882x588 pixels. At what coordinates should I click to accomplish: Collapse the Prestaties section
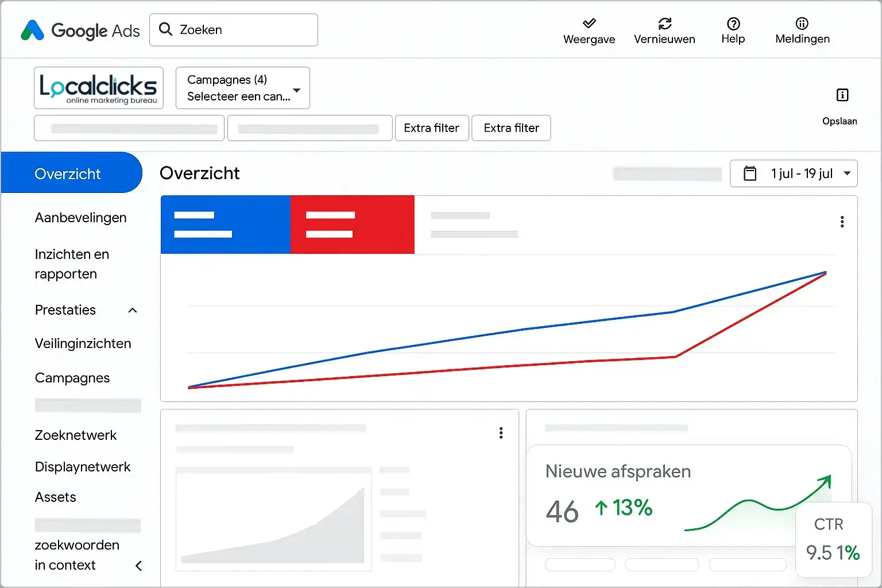point(133,310)
